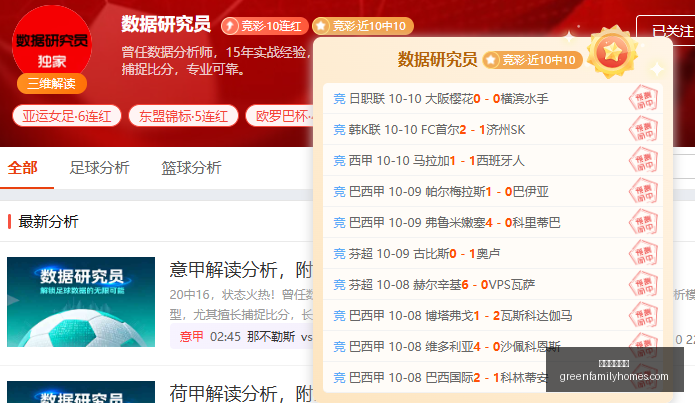The height and width of the screenshot is (403, 695).
Task: Click the stamp icon on 大阪樱花 row
Action: point(644,98)
